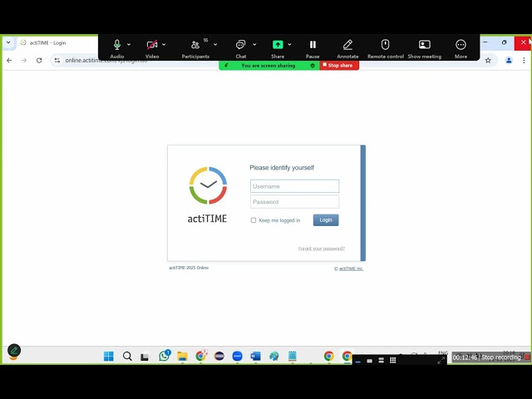Click the blue Login button
532x399 pixels.
pos(326,219)
